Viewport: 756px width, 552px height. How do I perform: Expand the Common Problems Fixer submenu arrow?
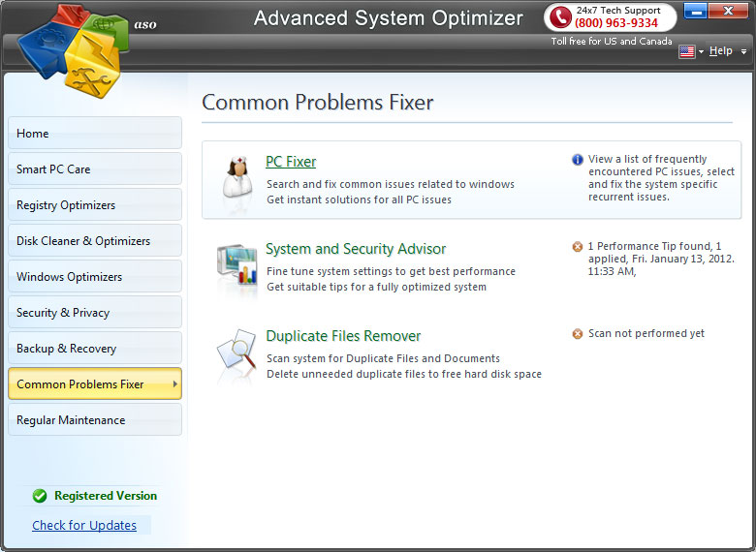tap(175, 383)
